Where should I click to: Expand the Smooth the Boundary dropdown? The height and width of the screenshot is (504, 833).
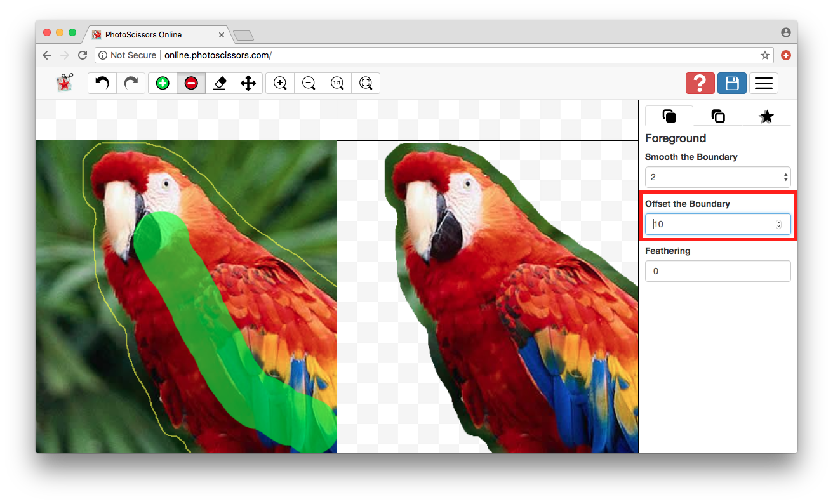tap(717, 177)
